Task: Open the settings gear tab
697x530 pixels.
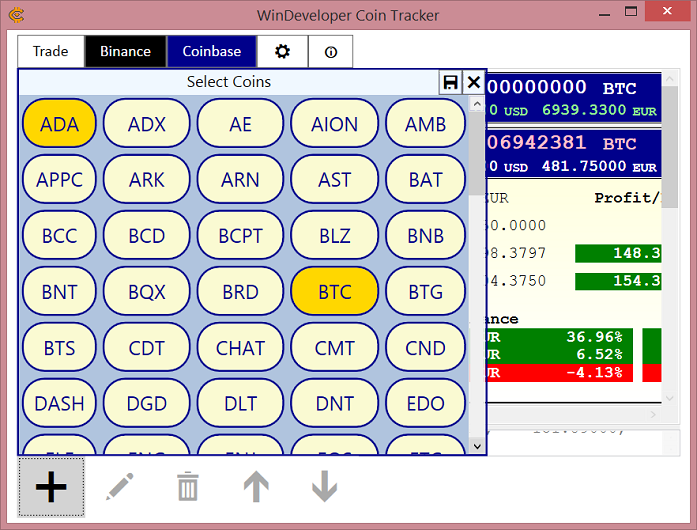Action: pyautogui.click(x=282, y=52)
